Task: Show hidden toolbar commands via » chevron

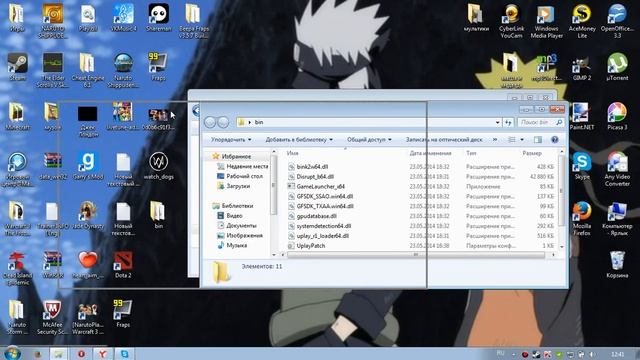Action: click(495, 140)
